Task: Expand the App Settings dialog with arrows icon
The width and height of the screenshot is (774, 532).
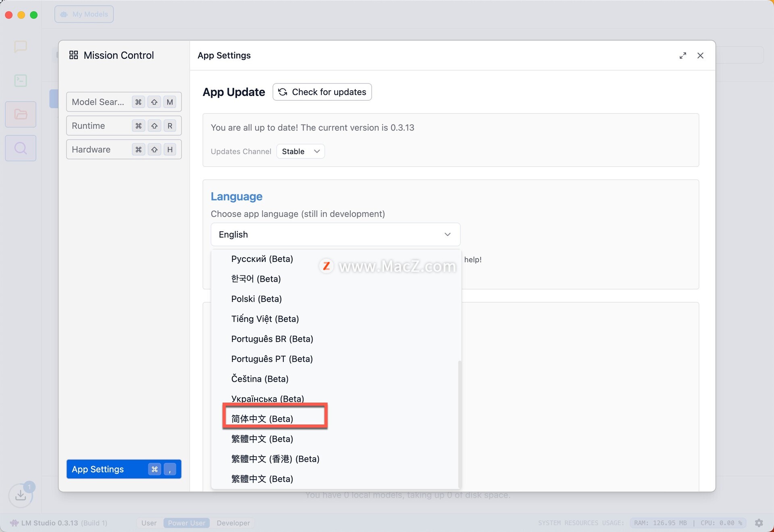Action: [x=682, y=56]
